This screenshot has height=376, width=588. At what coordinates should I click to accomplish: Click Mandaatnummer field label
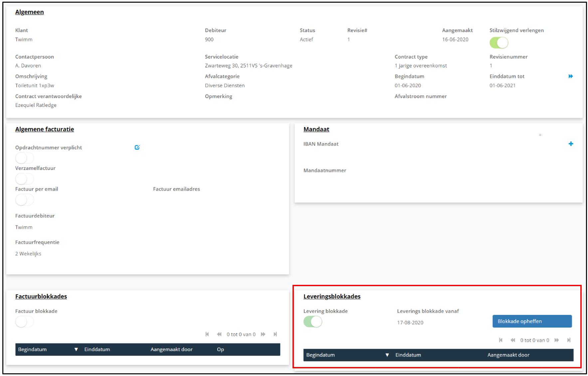pos(324,170)
